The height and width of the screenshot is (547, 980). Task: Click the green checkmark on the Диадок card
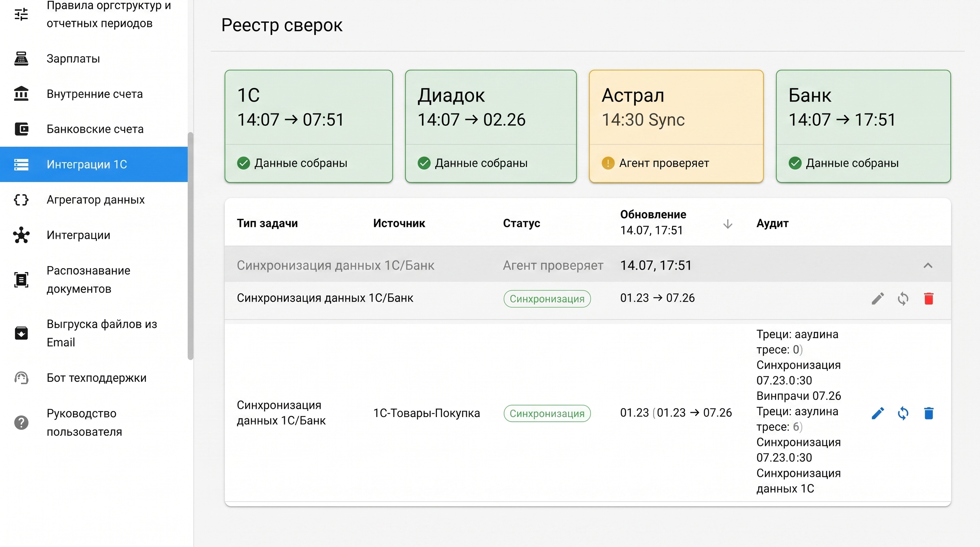click(x=424, y=163)
